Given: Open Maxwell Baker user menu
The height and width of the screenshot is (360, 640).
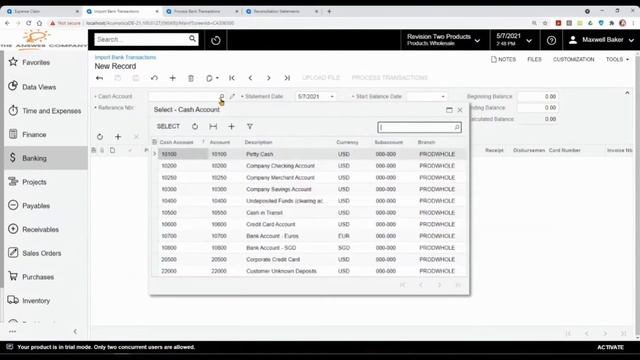Looking at the screenshot, I should [x=601, y=40].
